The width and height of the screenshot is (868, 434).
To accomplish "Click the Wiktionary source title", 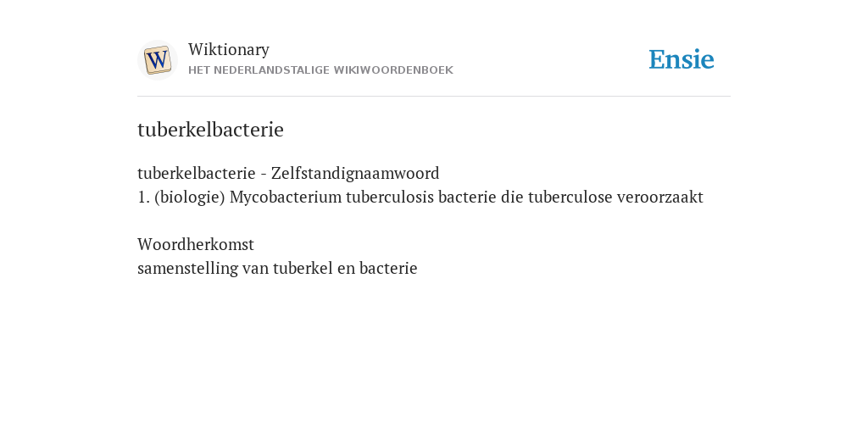I will 229,49.
